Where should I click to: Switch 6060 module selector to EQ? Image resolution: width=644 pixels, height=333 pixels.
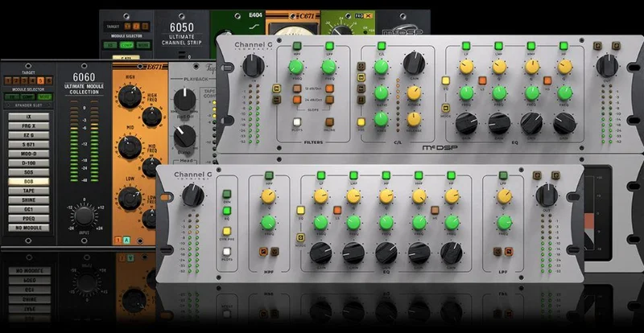[x=10, y=97]
